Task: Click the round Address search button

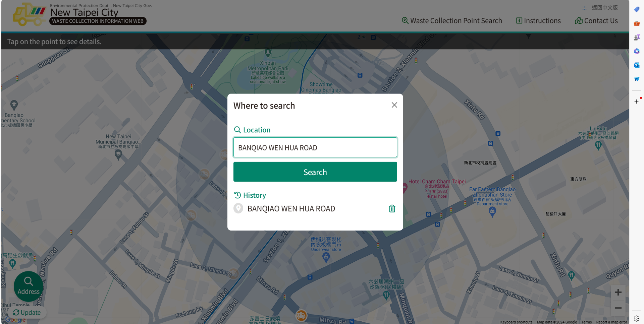Action: point(29,286)
